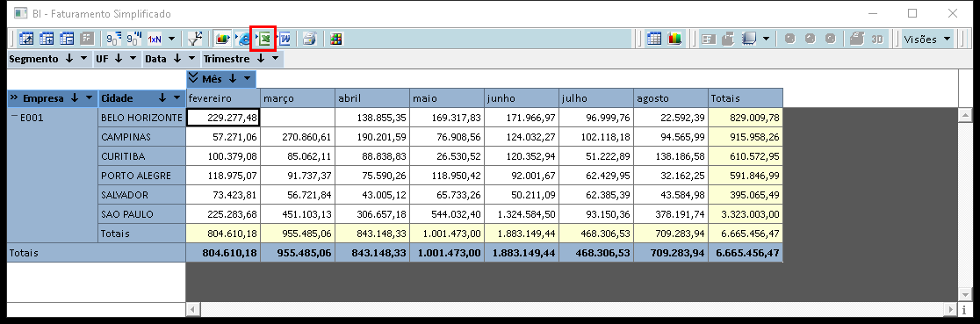Toggle the chart export button in toolbar
This screenshot has height=324, width=980.
(223, 39)
